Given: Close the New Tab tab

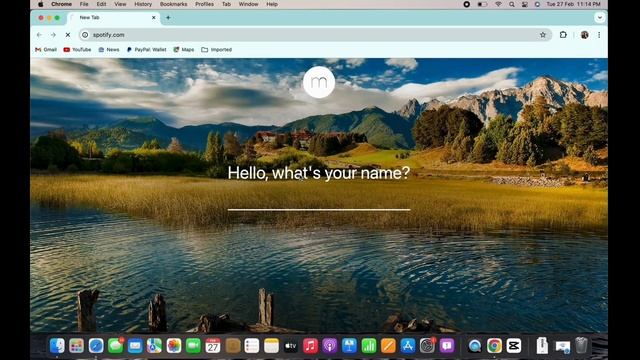Looking at the screenshot, I should tap(153, 18).
